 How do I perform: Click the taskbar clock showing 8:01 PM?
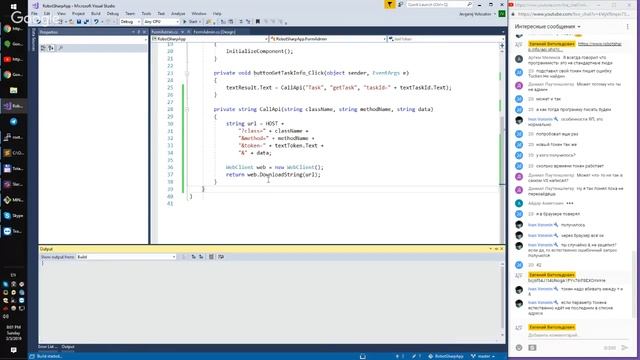pyautogui.click(x=13, y=333)
